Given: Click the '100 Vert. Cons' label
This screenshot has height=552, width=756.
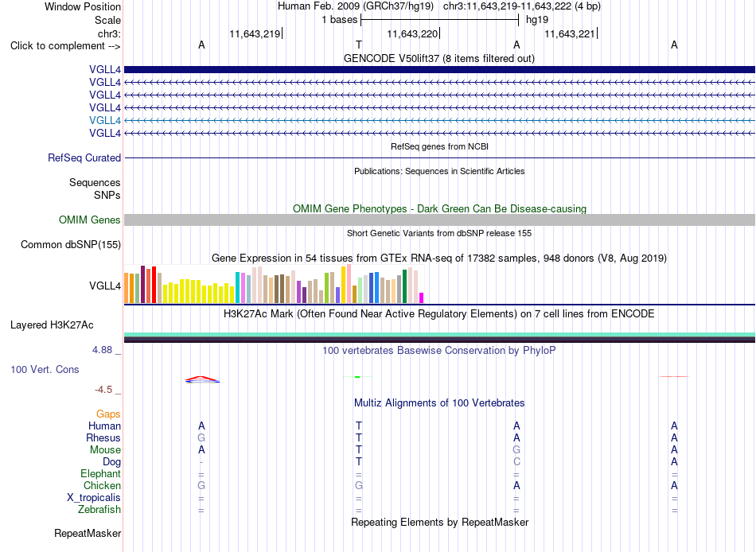Looking at the screenshot, I should (45, 369).
